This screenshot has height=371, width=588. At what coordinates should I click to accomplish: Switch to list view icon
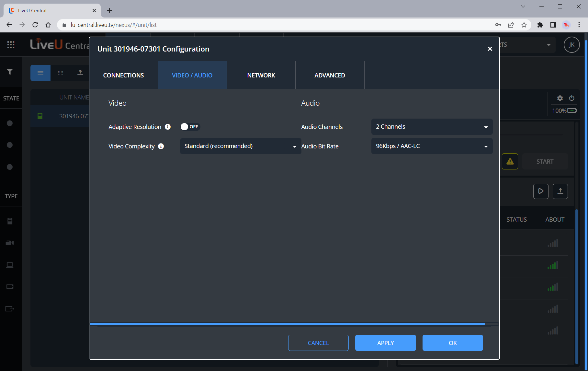pyautogui.click(x=40, y=72)
